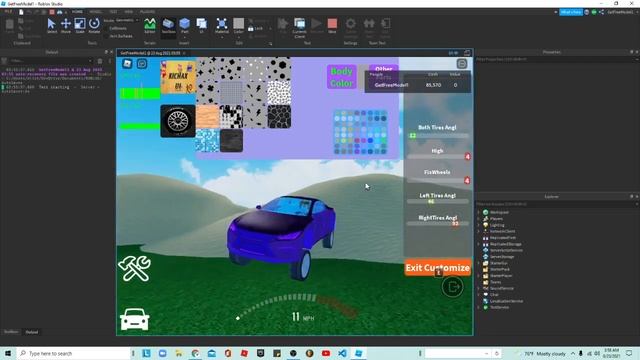Expand the TestService node

coord(478,307)
